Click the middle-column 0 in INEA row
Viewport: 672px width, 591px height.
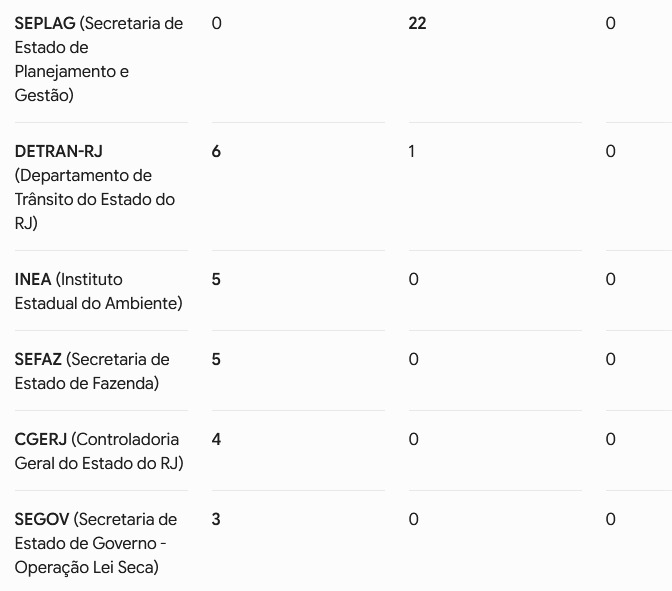click(x=414, y=279)
